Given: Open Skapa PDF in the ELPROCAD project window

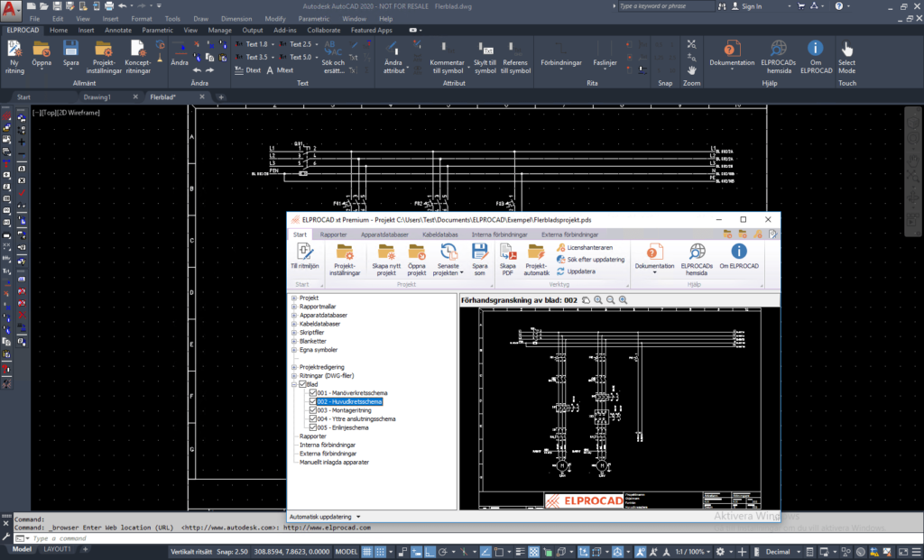Looking at the screenshot, I should pyautogui.click(x=506, y=260).
